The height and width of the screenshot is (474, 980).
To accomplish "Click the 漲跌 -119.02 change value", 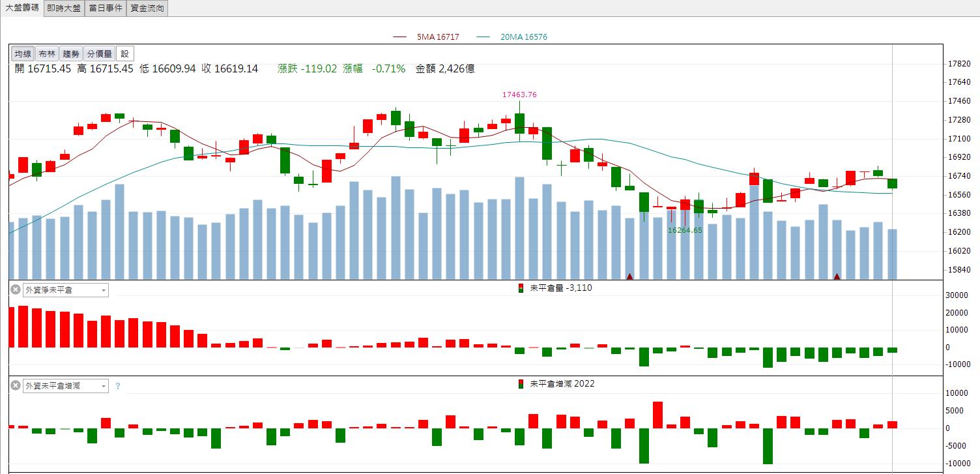I will click(x=308, y=68).
